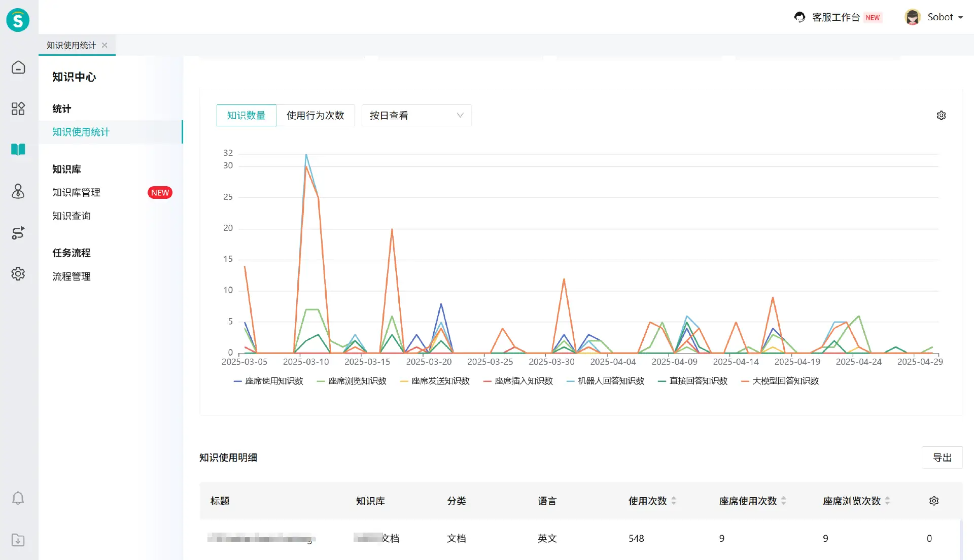Open the knowledge book icon in sidebar
Screen dimensions: 974x560
click(x=18, y=150)
